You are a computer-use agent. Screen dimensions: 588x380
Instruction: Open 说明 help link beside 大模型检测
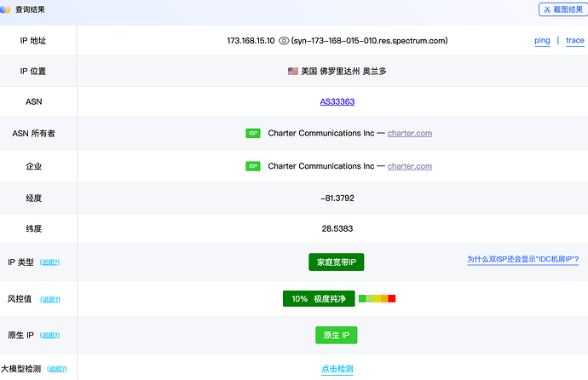tap(56, 369)
